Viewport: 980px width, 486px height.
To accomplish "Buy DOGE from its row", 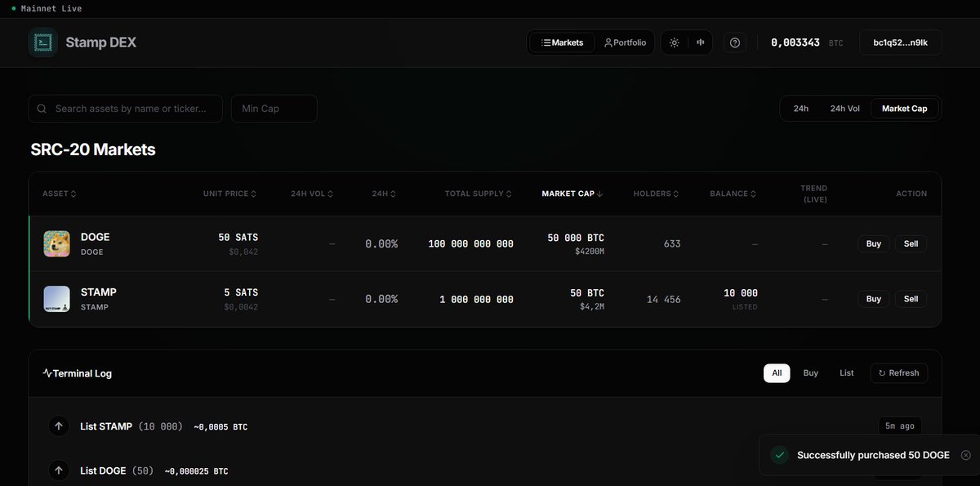I will point(874,243).
